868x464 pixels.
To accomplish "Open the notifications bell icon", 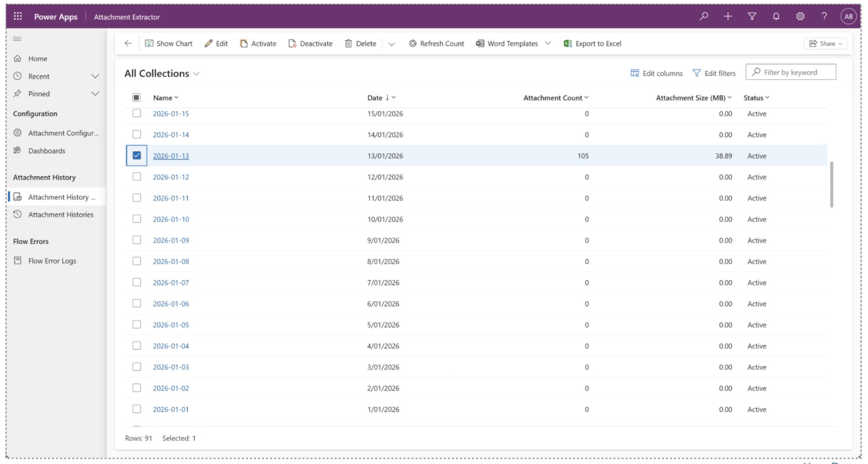I will [x=776, y=17].
